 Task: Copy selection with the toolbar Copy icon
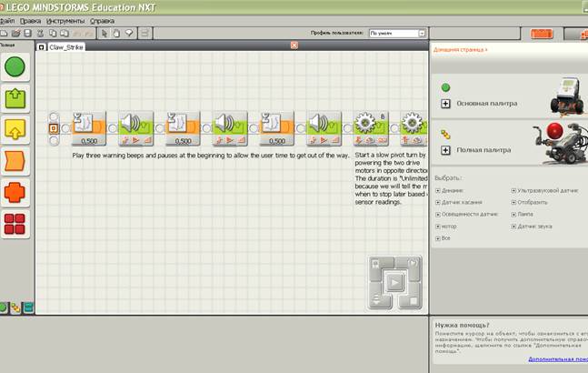tap(53, 34)
